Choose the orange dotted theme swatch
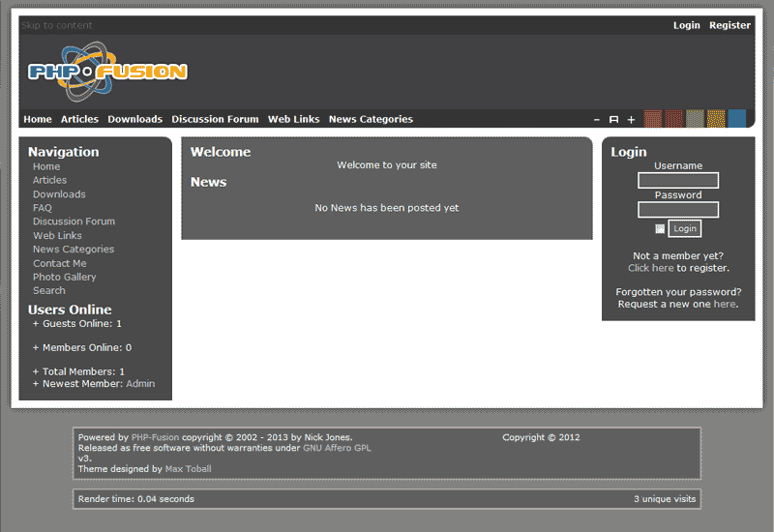 pyautogui.click(x=716, y=119)
